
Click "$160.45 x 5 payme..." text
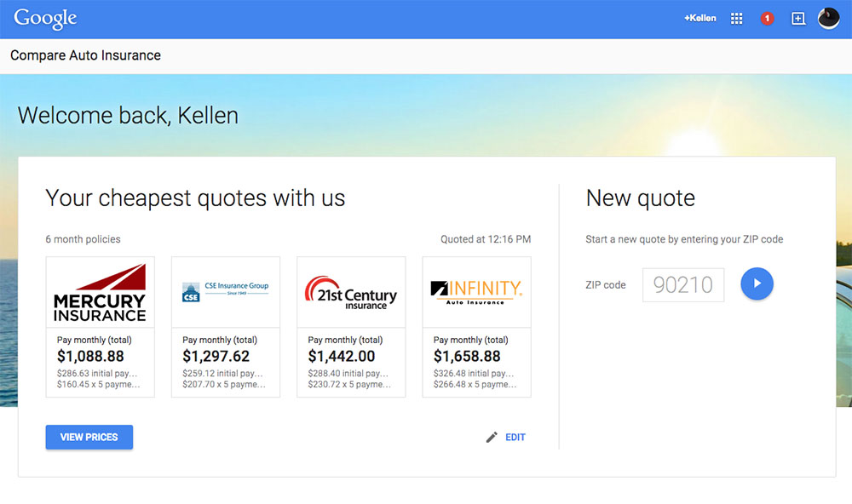point(98,384)
